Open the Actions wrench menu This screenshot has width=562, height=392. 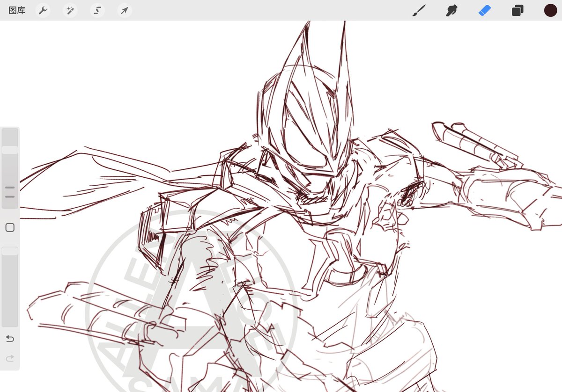[x=43, y=10]
